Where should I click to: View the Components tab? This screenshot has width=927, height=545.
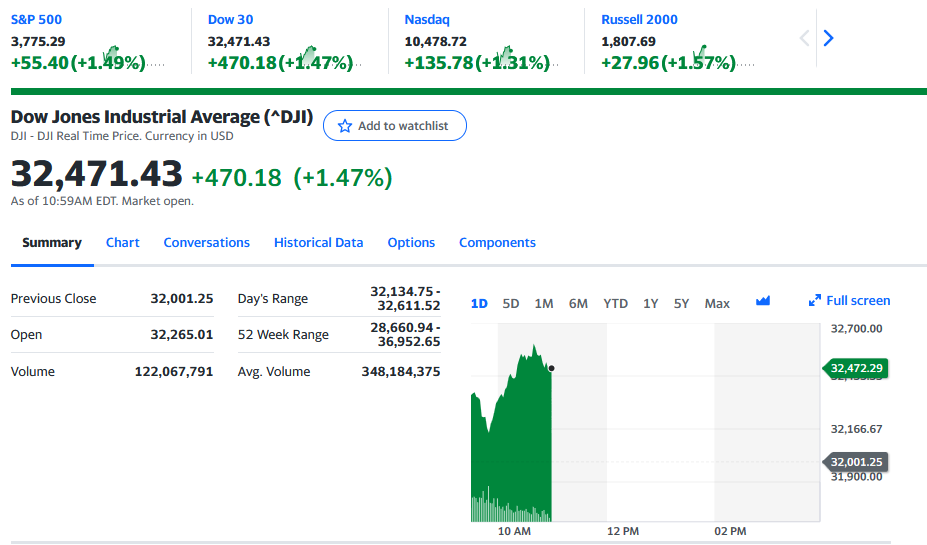(497, 243)
